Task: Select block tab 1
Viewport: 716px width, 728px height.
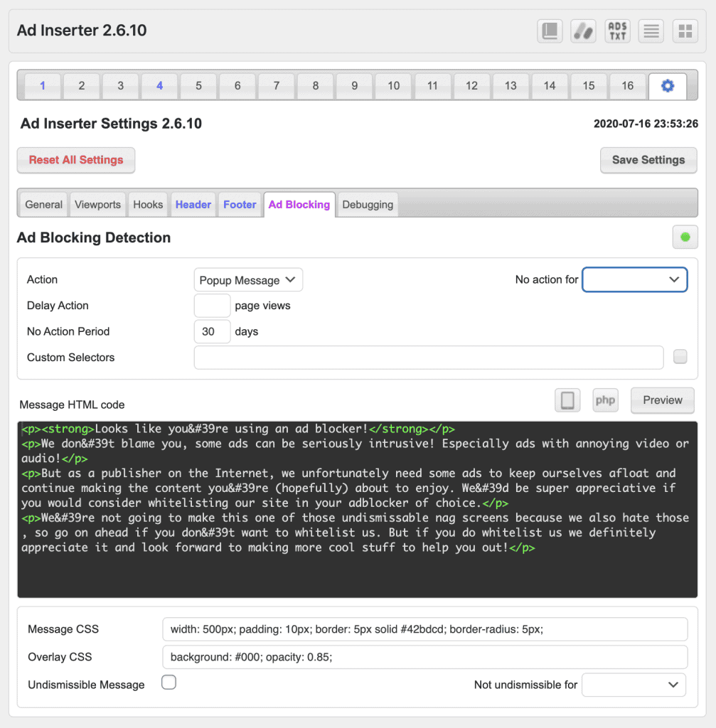Action: pyautogui.click(x=43, y=86)
